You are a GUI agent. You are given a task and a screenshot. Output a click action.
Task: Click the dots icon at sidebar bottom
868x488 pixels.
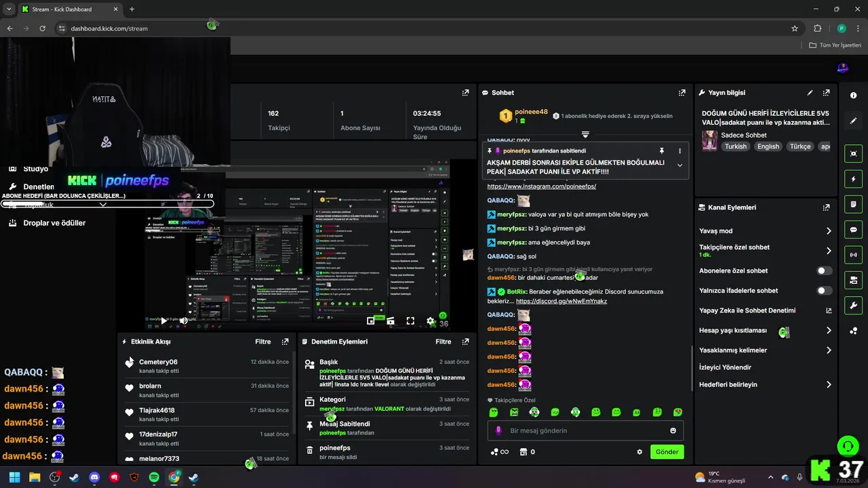point(854,331)
